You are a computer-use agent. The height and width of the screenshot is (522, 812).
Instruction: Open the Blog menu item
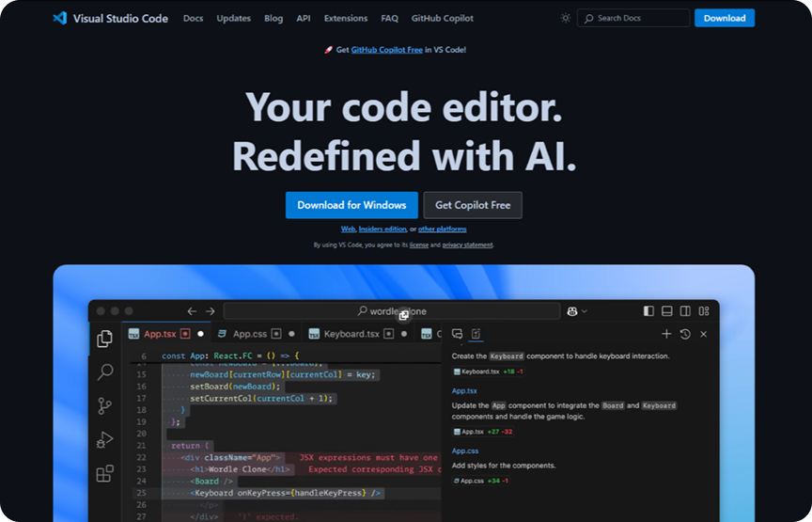point(273,18)
